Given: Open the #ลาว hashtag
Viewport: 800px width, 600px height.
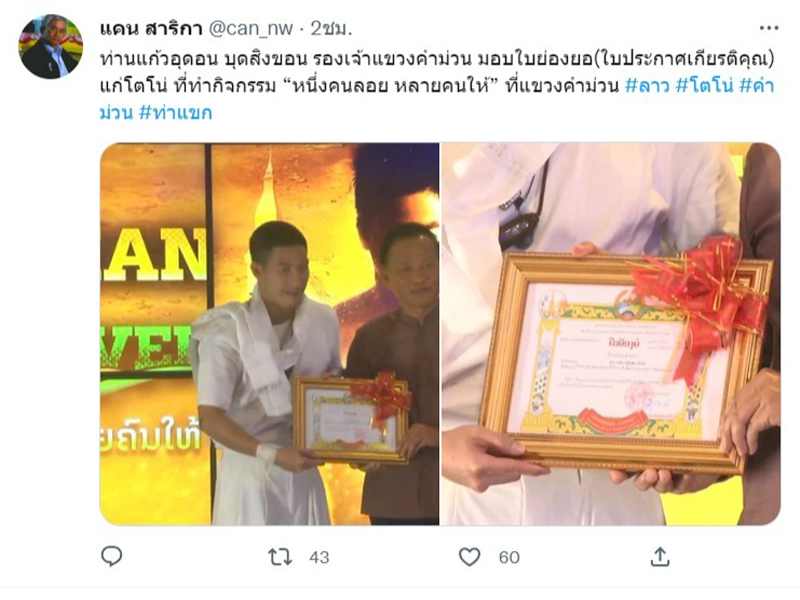Looking at the screenshot, I should click(647, 85).
